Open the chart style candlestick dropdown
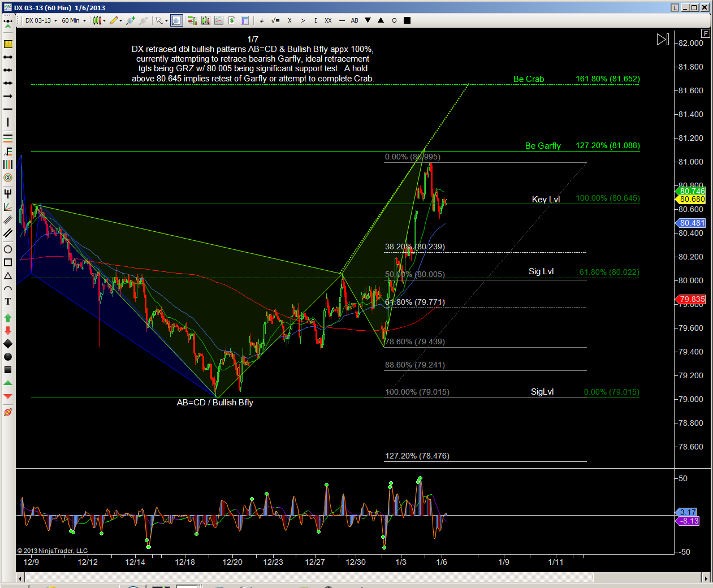Screen dimensions: 713x588 [100, 20]
